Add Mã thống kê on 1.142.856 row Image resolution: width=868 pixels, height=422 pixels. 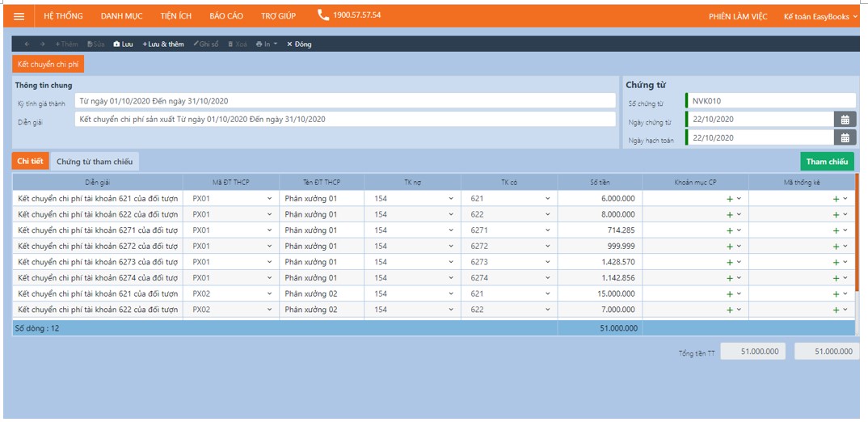click(836, 278)
